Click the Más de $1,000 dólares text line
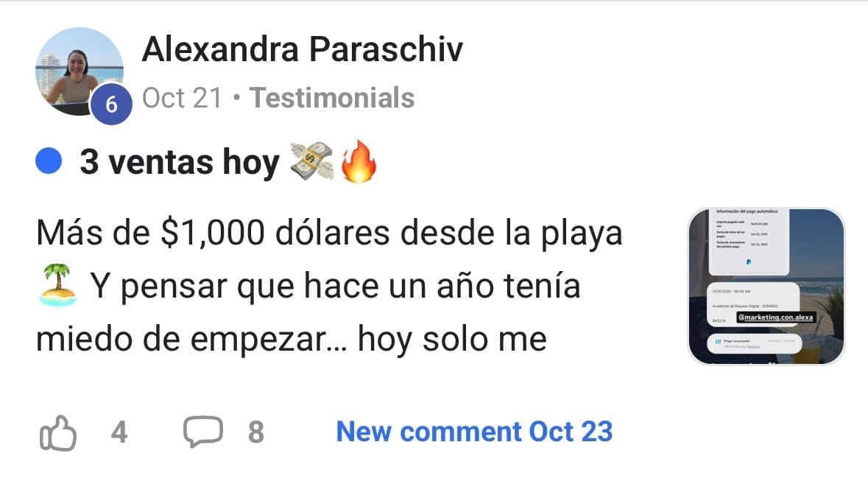The width and height of the screenshot is (868, 498). (x=329, y=233)
